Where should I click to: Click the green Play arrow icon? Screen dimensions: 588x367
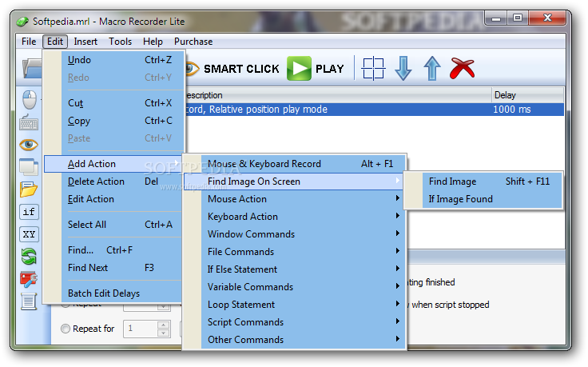point(299,68)
